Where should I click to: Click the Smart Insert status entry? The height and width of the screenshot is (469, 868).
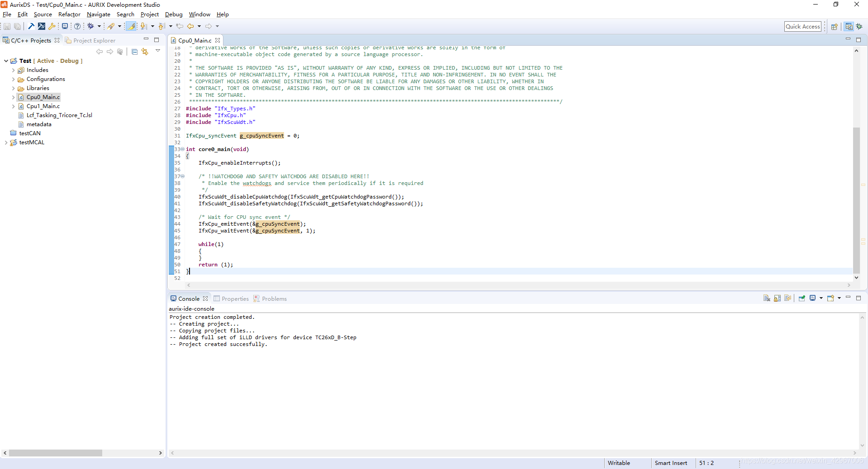coord(671,463)
